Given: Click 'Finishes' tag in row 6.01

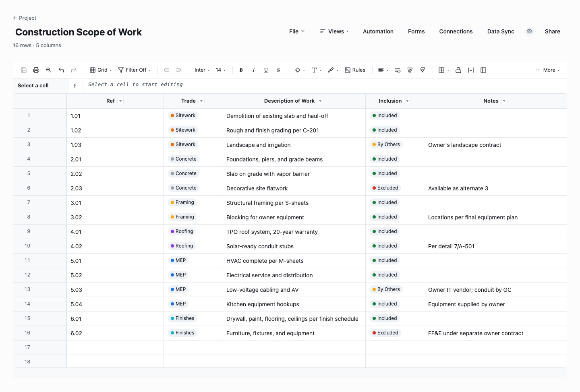Looking at the screenshot, I should click(x=182, y=318).
